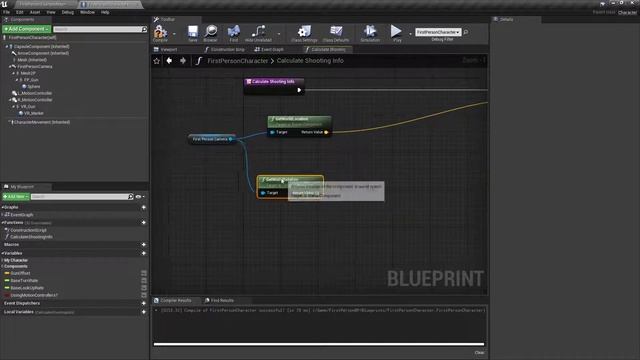The width and height of the screenshot is (640, 360).
Task: Switch to the Event Graph tab
Action: click(269, 49)
